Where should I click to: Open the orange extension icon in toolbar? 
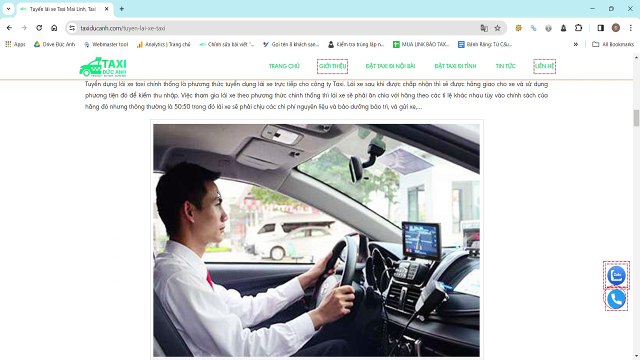(518, 28)
